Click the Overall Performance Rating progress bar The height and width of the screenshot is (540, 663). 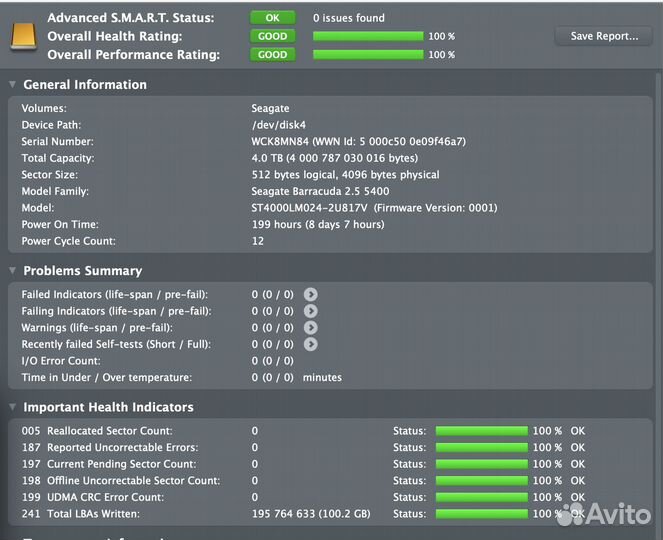[x=368, y=55]
